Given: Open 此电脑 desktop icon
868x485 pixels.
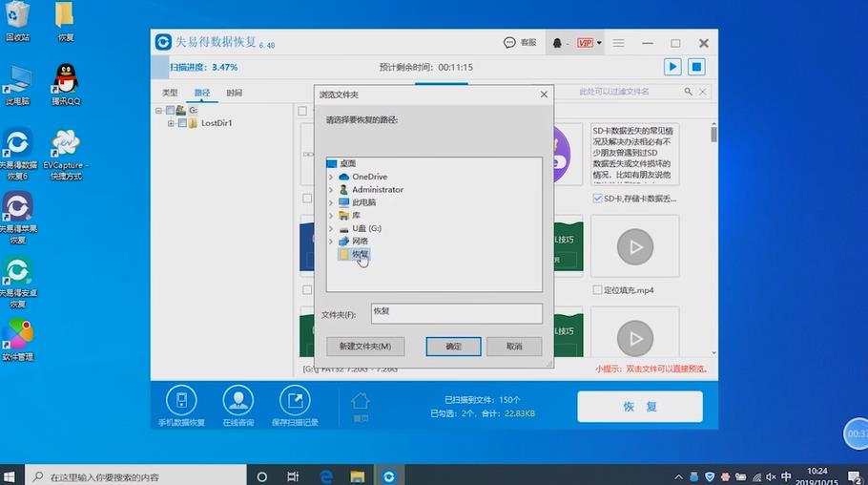Looking at the screenshot, I should tap(17, 85).
